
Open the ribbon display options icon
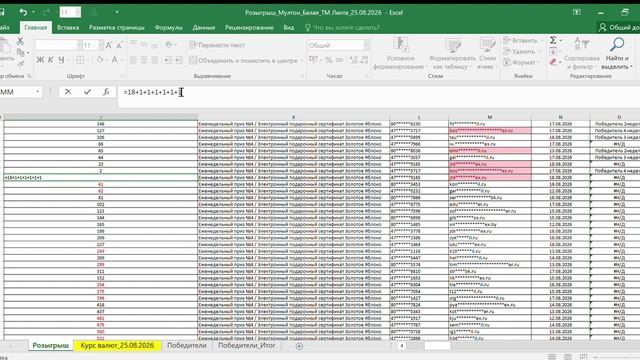pyautogui.click(x=577, y=12)
